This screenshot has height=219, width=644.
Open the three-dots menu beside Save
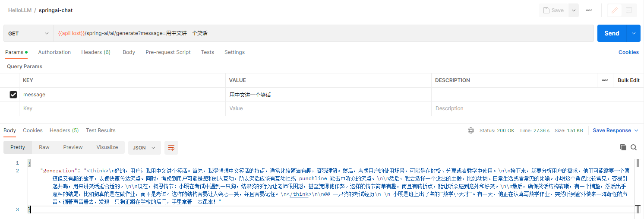(589, 10)
